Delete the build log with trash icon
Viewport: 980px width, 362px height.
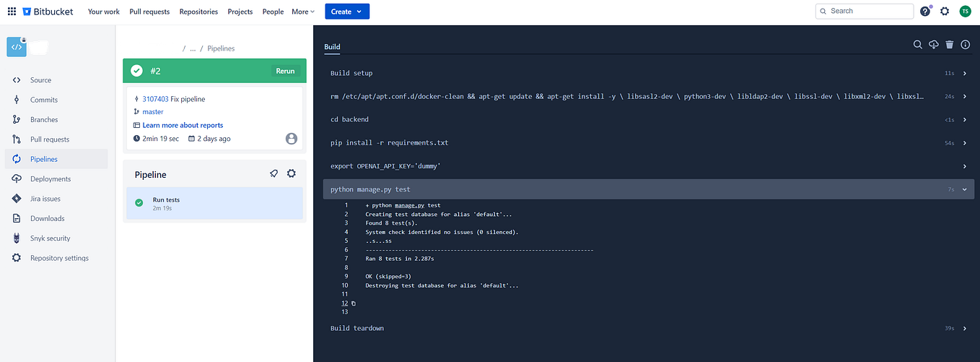(x=950, y=45)
